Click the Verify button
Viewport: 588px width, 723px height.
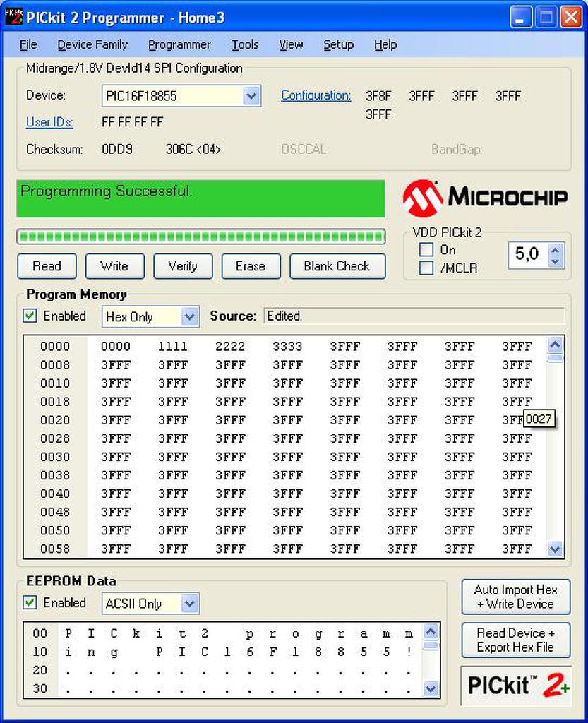[183, 266]
